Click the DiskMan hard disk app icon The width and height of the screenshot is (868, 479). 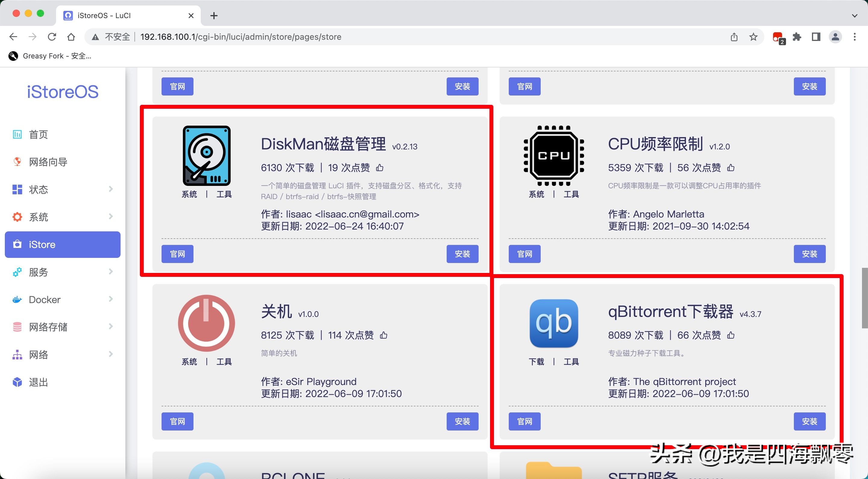(206, 156)
